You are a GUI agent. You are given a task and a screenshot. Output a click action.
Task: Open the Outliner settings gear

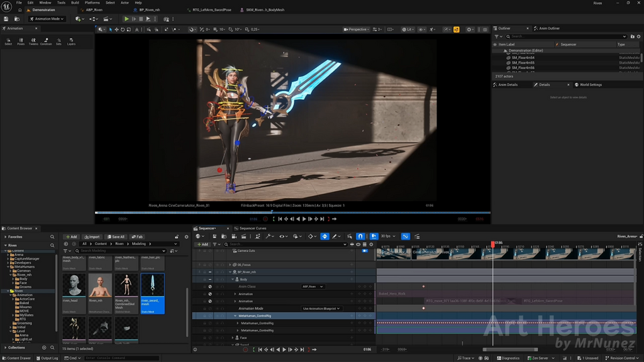pyautogui.click(x=639, y=36)
